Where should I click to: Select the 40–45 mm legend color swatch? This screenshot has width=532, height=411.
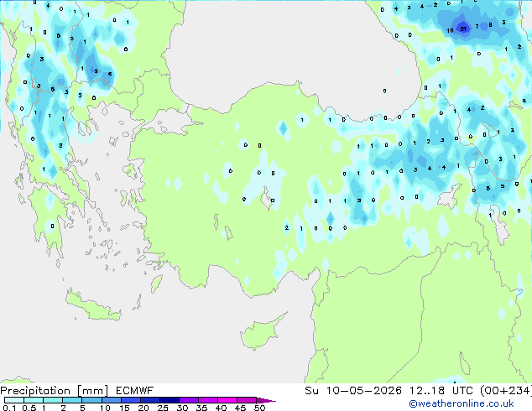[227, 400]
